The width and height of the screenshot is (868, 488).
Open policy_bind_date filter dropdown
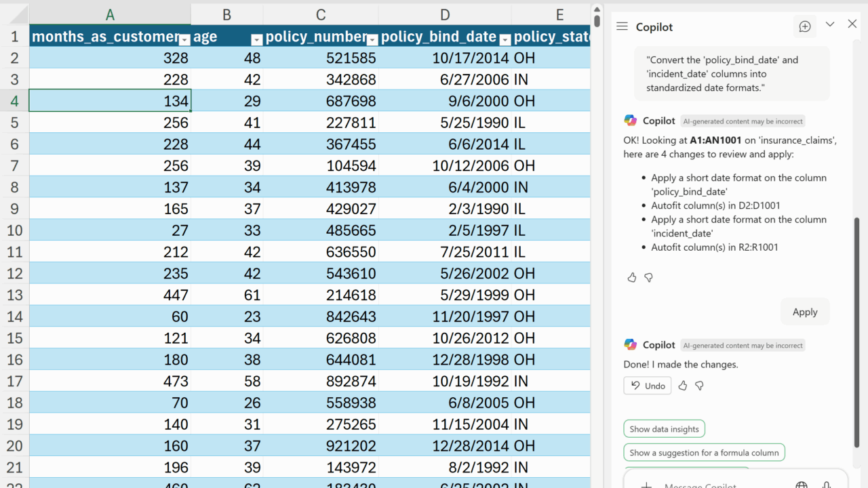click(505, 39)
